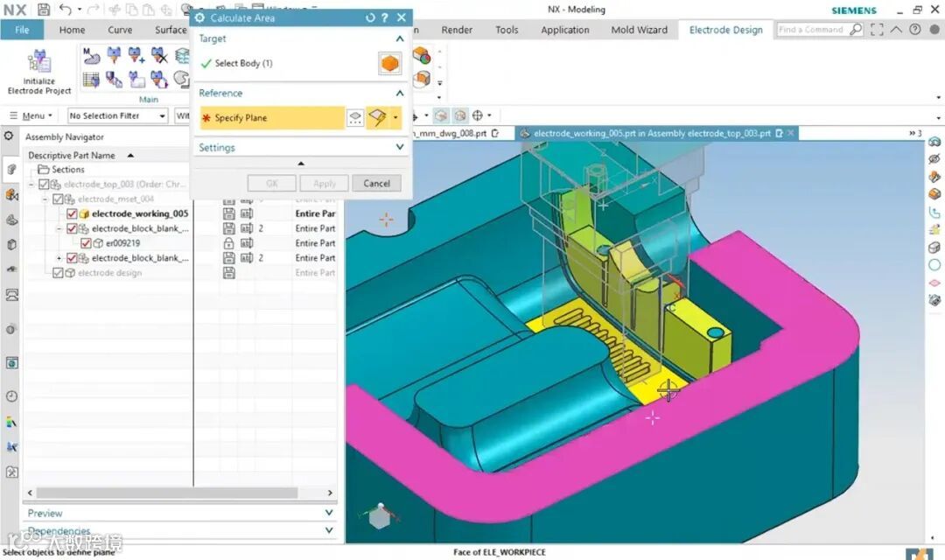Close the electrode_working_005.prt document tab
The width and height of the screenshot is (945, 560).
(791, 133)
